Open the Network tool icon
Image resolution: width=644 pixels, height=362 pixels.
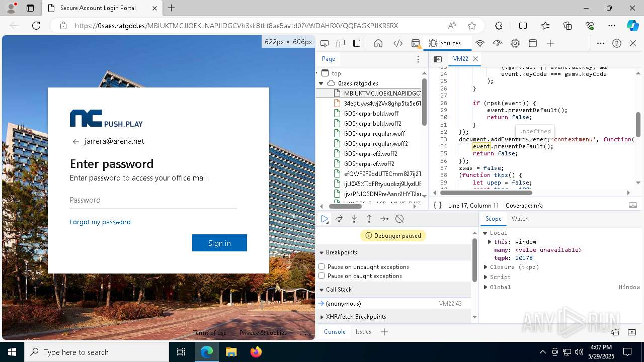[x=480, y=43]
